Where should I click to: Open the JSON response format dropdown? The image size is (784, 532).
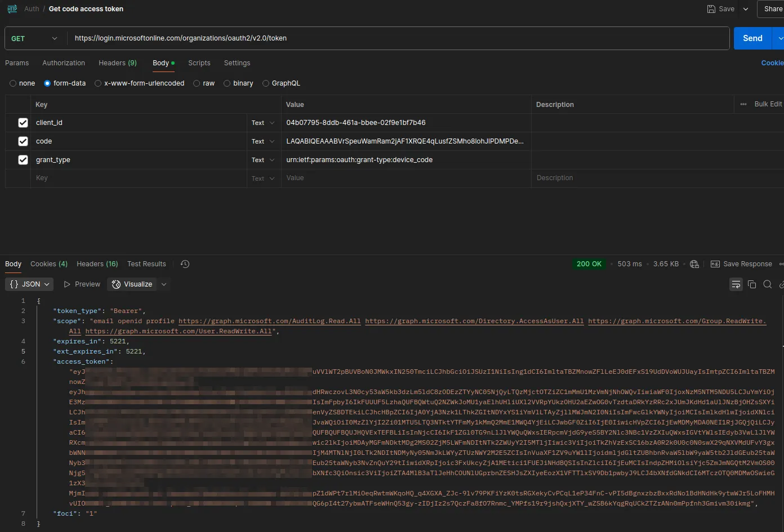(29, 284)
